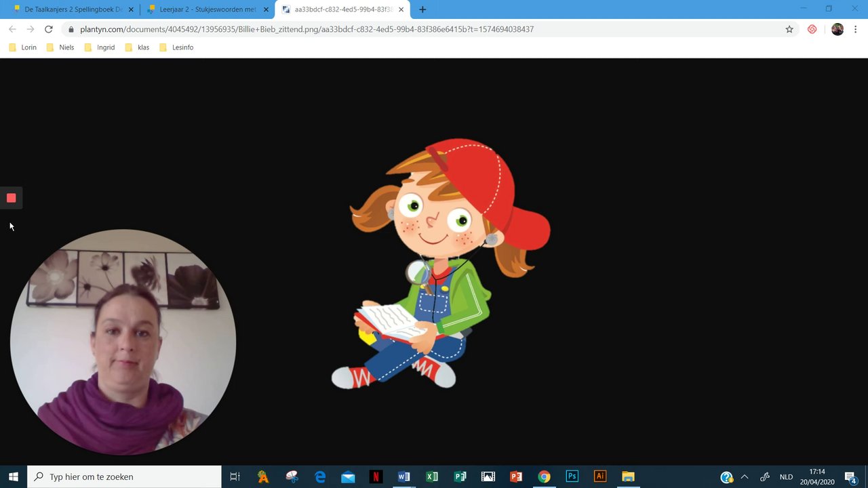Open the klas bookmarks folder

click(136, 47)
